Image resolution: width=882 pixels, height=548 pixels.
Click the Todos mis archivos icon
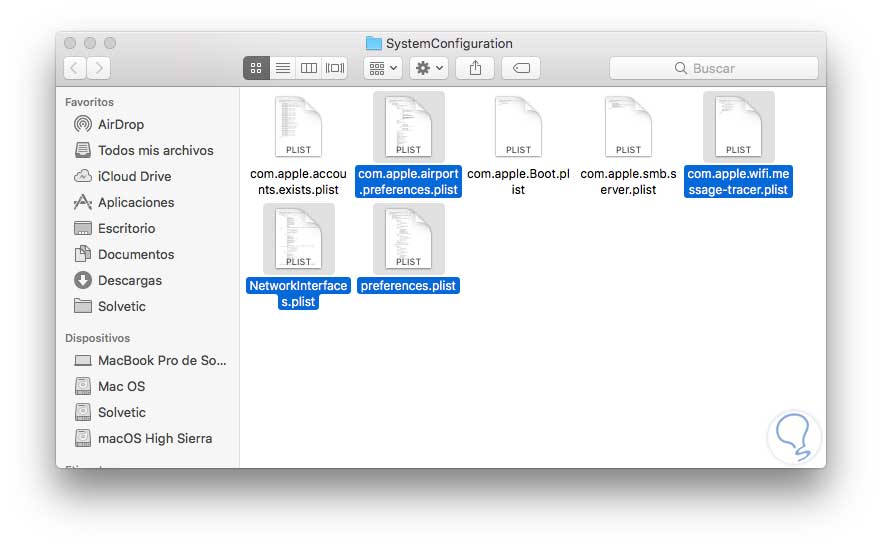(x=83, y=150)
